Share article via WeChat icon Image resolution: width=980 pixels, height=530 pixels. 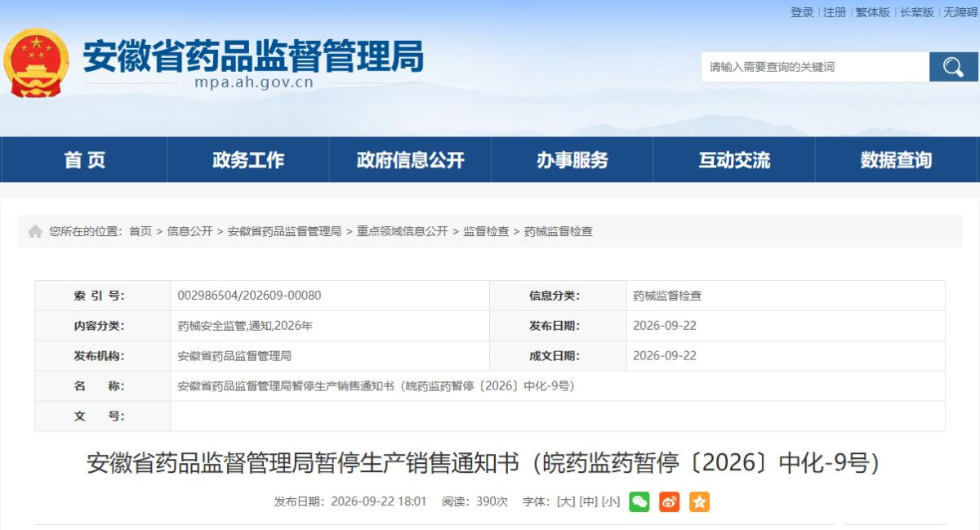[x=639, y=501]
